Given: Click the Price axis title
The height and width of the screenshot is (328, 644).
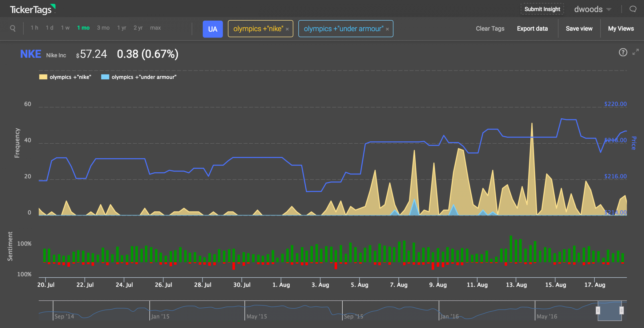Looking at the screenshot, I should tap(634, 143).
